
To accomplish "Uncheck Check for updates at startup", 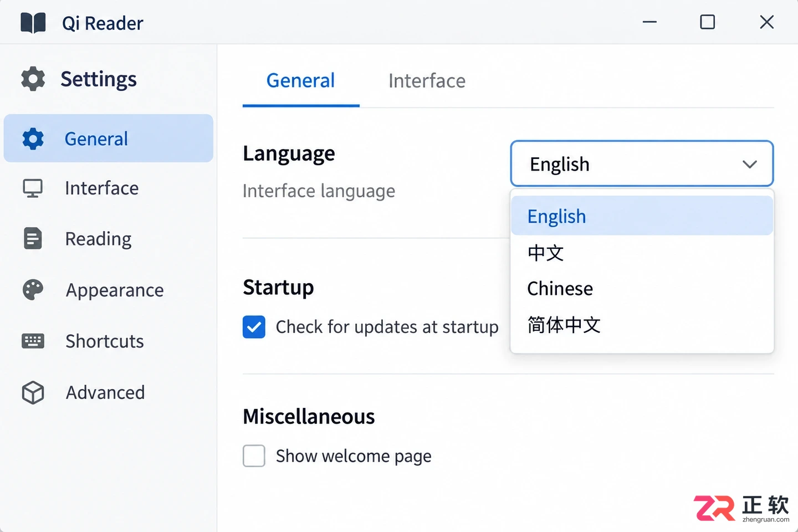I will [254, 327].
